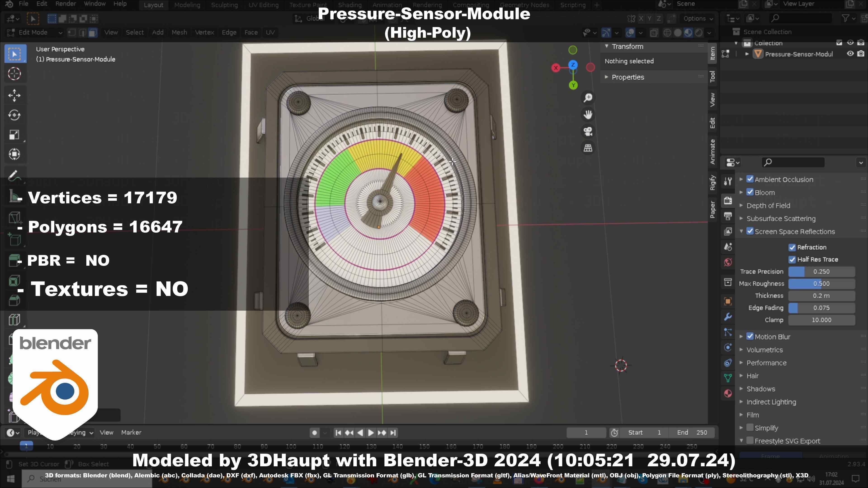Click the Z axis on navigation gizmo
The height and width of the screenshot is (488, 868).
(x=573, y=65)
